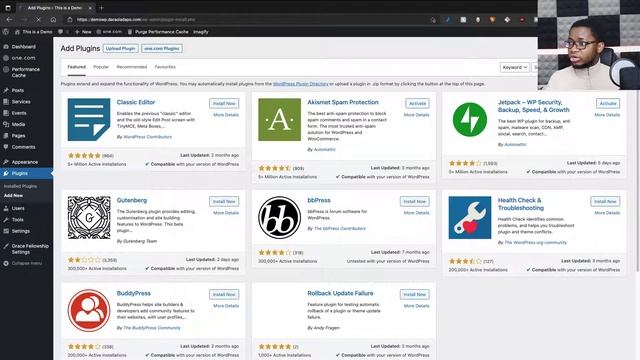Collapse the admin sidebar menu
This screenshot has height=360, width=640.
[27, 263]
